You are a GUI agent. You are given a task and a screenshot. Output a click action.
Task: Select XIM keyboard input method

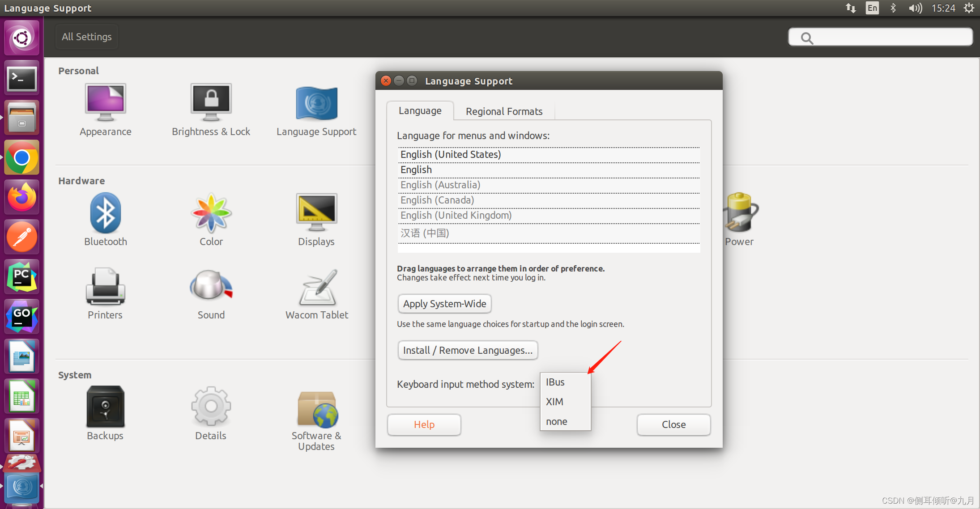tap(554, 401)
